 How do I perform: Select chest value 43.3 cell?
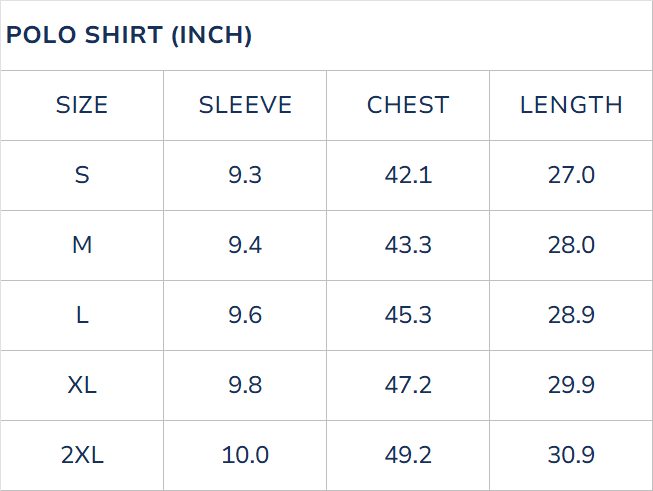[408, 245]
